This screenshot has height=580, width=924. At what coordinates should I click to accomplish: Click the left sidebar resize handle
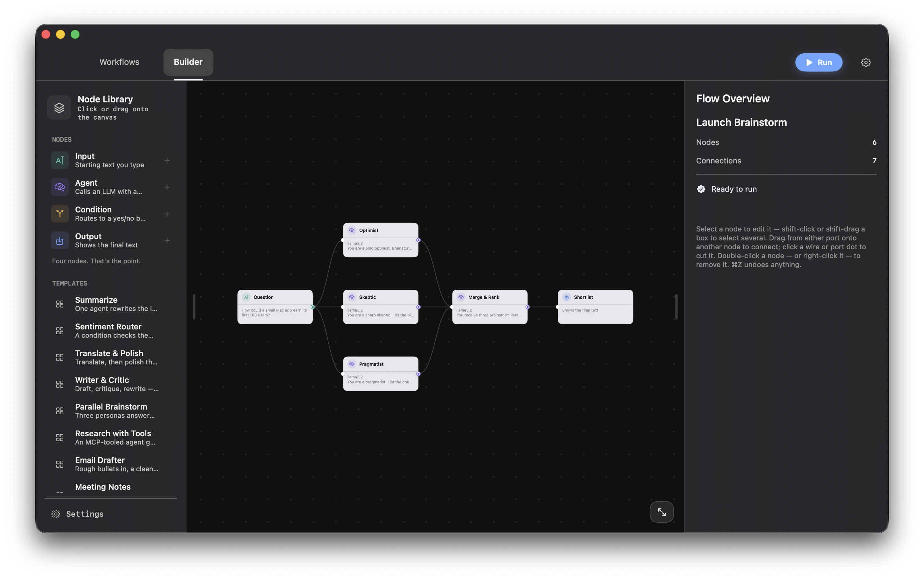[194, 307]
